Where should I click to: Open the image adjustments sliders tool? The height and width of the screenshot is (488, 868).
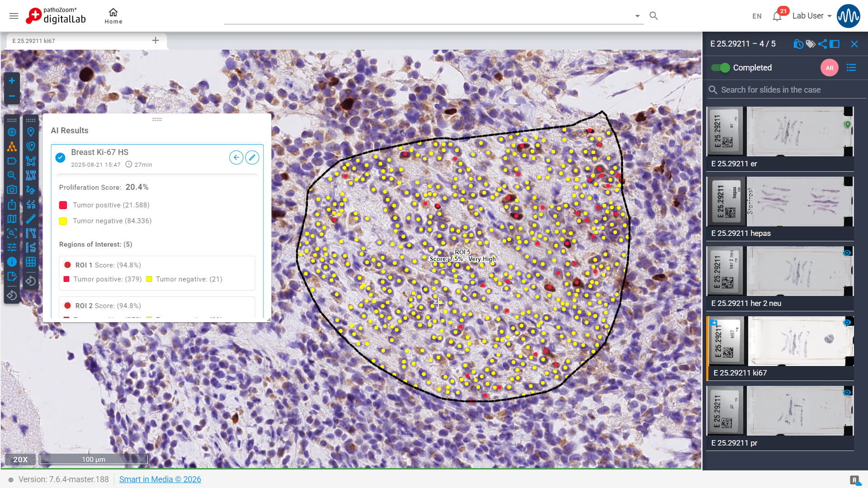click(x=12, y=248)
